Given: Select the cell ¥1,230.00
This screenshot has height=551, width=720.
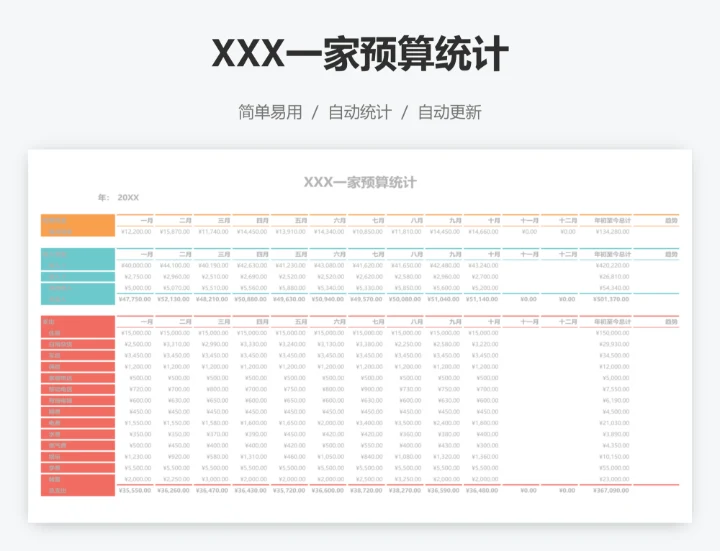Looking at the screenshot, I should coord(138,457).
